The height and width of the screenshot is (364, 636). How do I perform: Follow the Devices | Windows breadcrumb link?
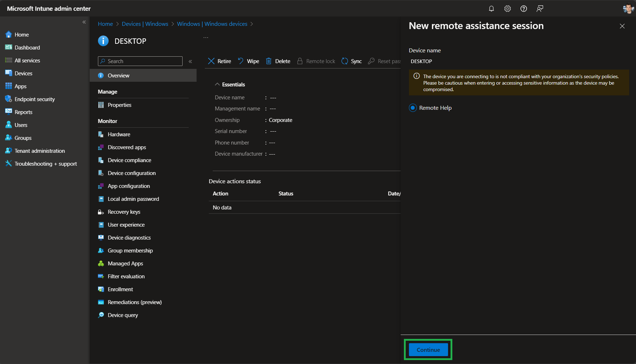145,24
